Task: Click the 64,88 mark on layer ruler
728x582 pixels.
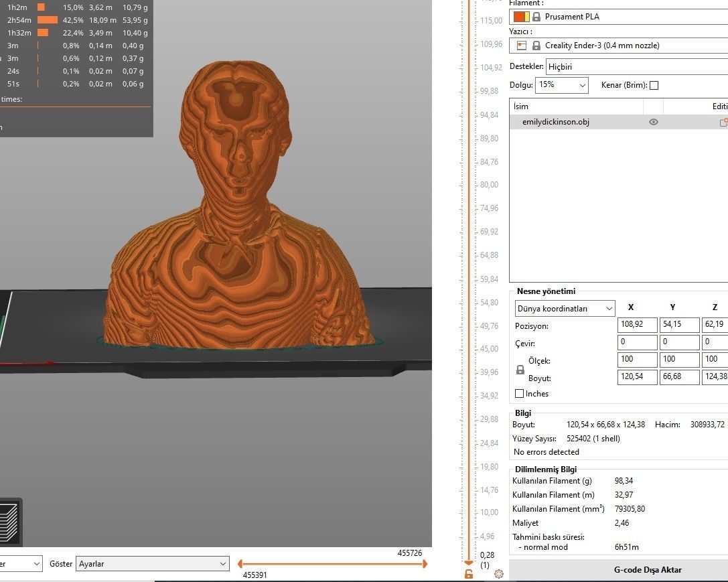Action: (489, 255)
